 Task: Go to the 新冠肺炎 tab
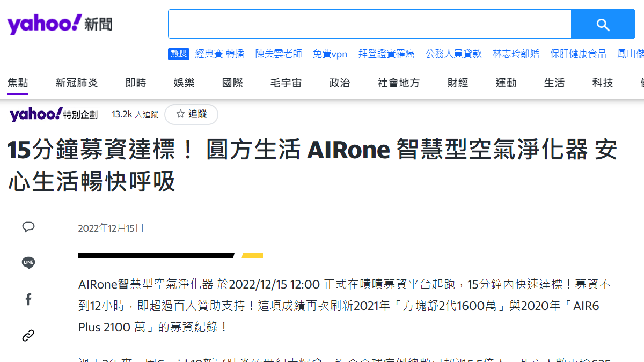(x=77, y=83)
